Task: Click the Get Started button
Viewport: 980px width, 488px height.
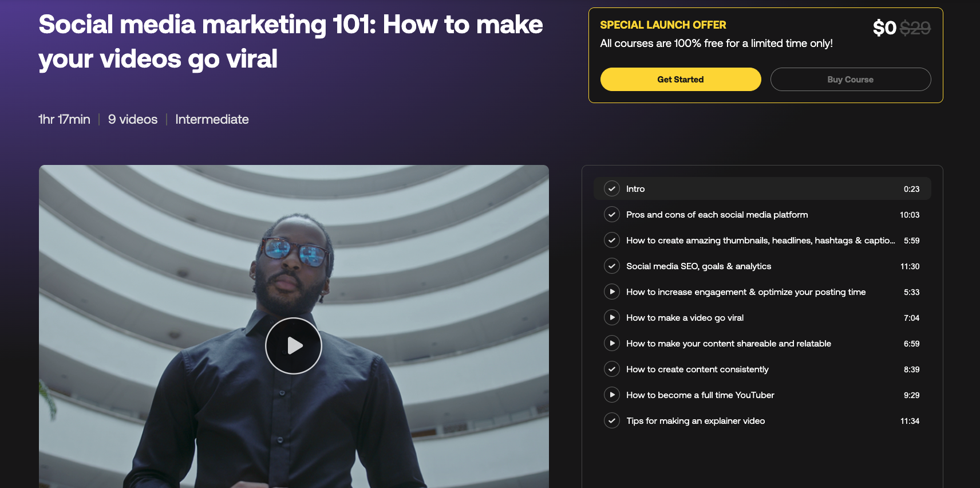Action: click(x=681, y=80)
